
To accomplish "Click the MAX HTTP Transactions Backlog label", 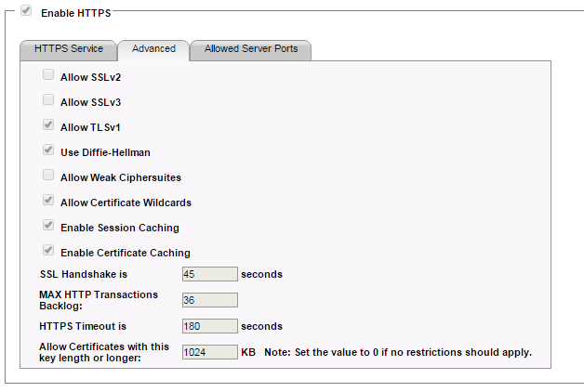I will point(99,300).
